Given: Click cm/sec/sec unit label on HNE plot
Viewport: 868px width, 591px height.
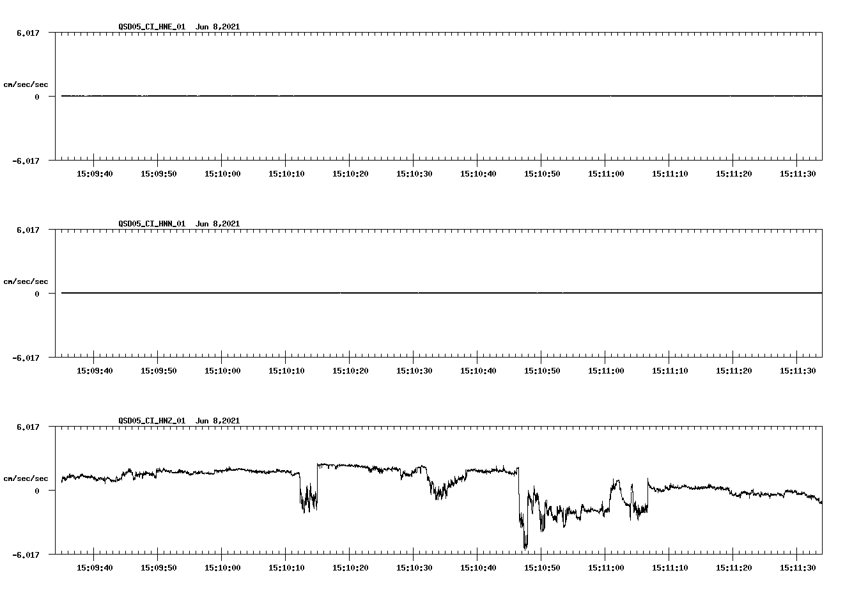Looking at the screenshot, I should click(26, 84).
